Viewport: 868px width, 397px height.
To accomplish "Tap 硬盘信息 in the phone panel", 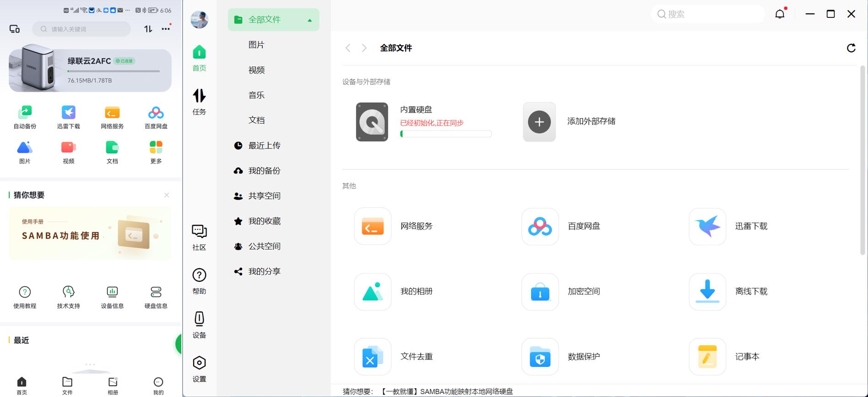I will coord(156,297).
